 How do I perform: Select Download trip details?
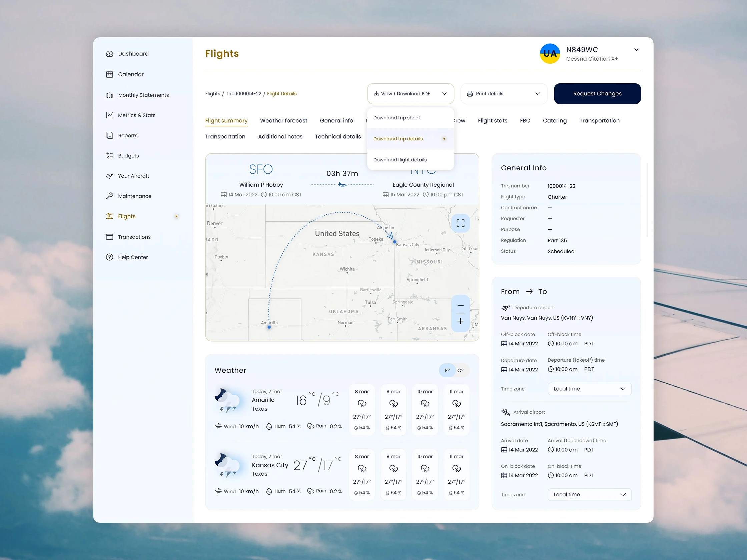tap(410, 139)
